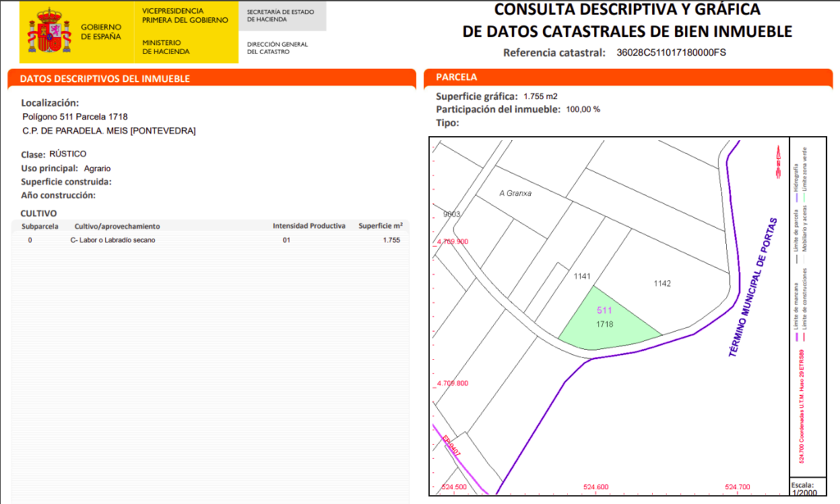This screenshot has height=504, width=840.
Task: Click the "524.600" coordinate label
Action: tap(596, 487)
